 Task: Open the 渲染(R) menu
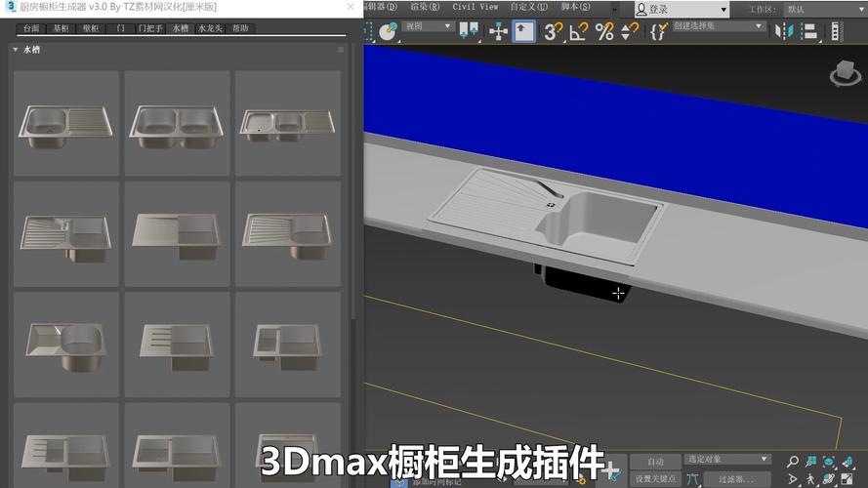(425, 7)
